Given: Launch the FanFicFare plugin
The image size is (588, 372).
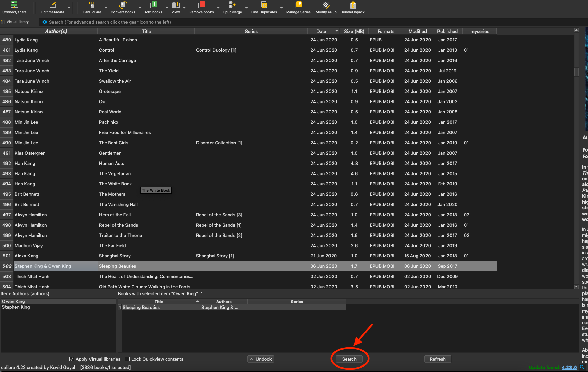Looking at the screenshot, I should (x=92, y=8).
